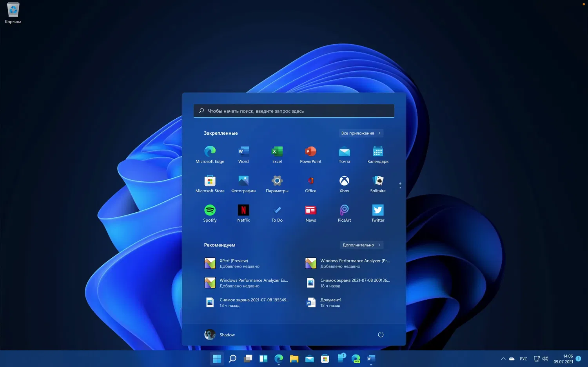Open File Explorer on the taskbar

[x=294, y=358]
